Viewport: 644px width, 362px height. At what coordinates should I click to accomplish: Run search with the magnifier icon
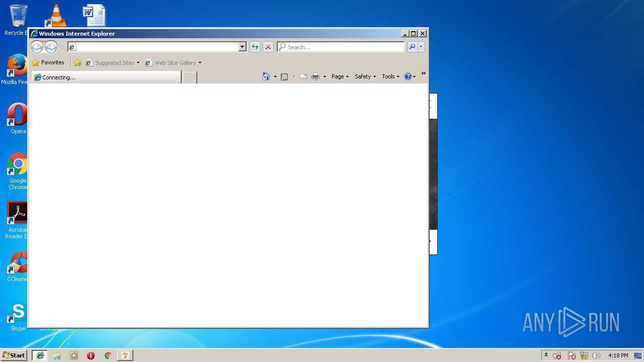tap(412, 47)
